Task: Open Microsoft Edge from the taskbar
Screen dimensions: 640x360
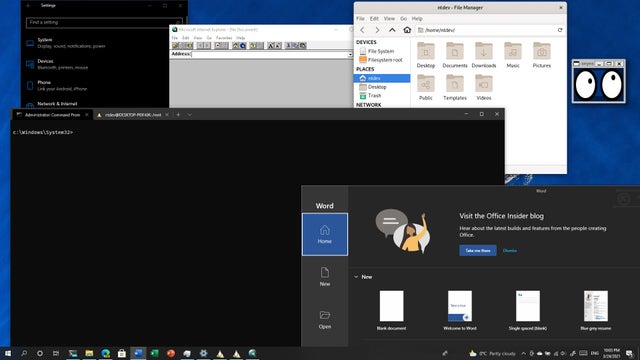Action: pos(106,353)
